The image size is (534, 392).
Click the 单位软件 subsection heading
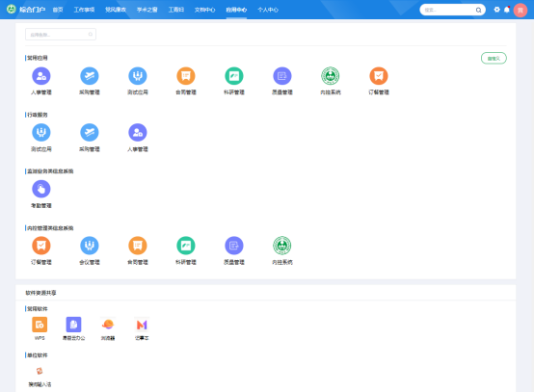click(38, 355)
